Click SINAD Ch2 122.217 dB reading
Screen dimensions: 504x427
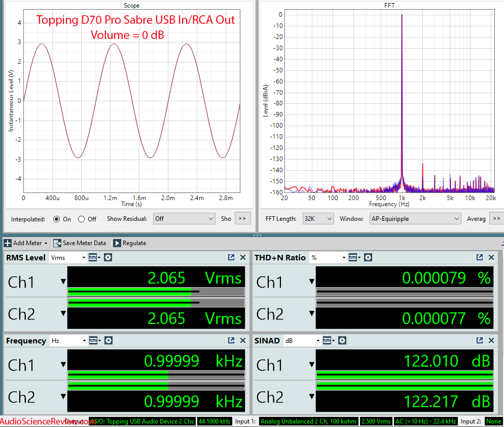[x=447, y=401]
